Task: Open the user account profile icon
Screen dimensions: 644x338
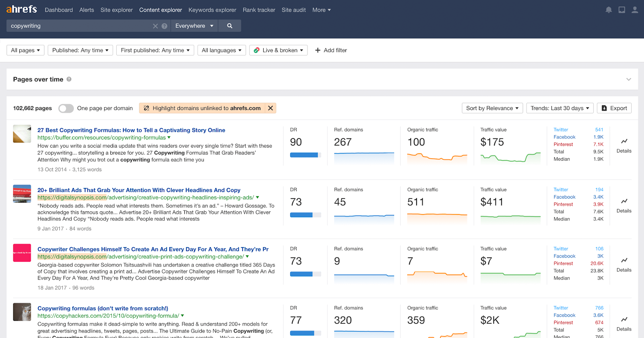Action: pyautogui.click(x=635, y=10)
